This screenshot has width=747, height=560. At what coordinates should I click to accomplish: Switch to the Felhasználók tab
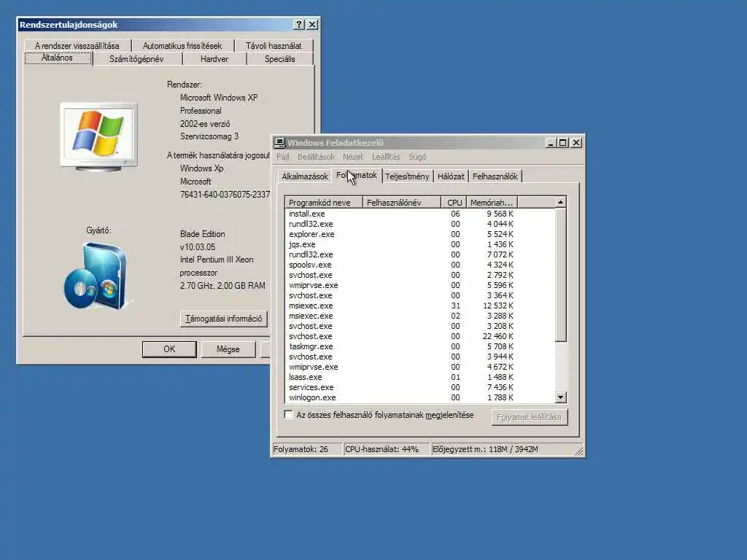tap(495, 176)
